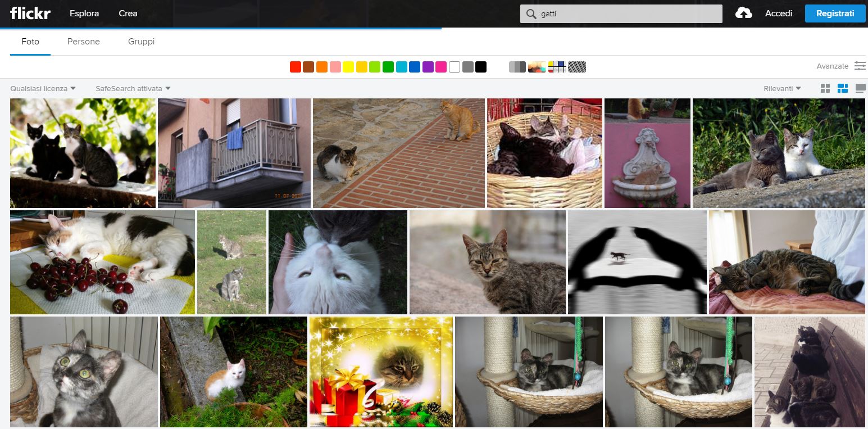Select the shallow depth of field filter
The width and height of the screenshot is (868, 429).
(x=537, y=67)
